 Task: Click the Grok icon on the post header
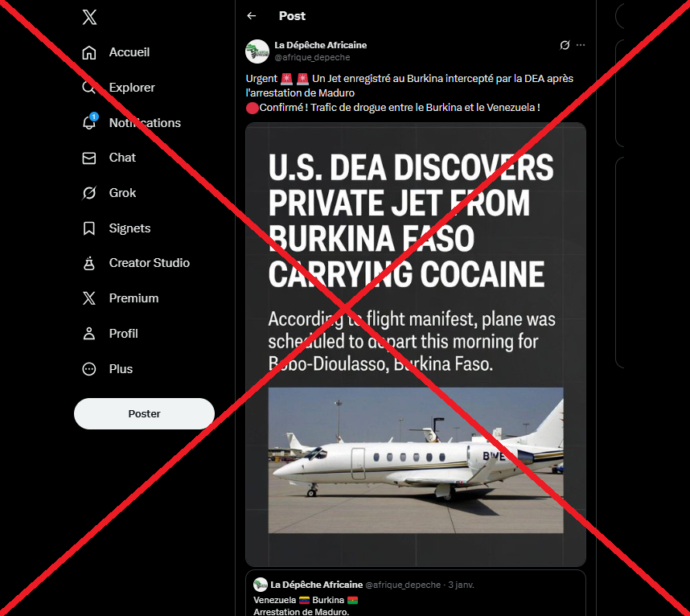[x=565, y=45]
